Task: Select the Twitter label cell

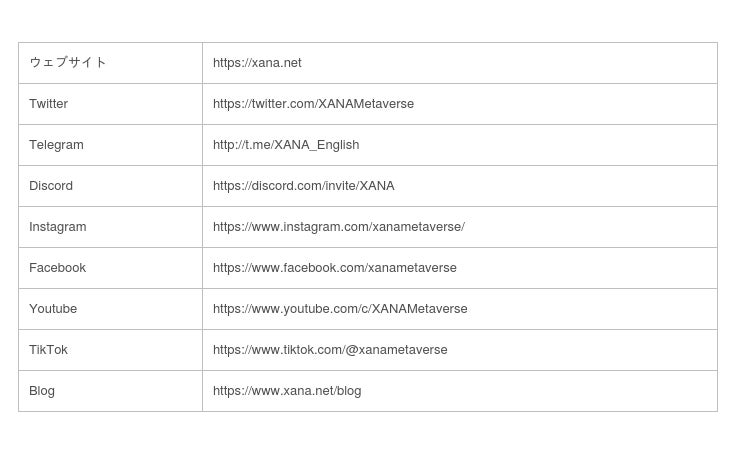Action: (x=49, y=104)
